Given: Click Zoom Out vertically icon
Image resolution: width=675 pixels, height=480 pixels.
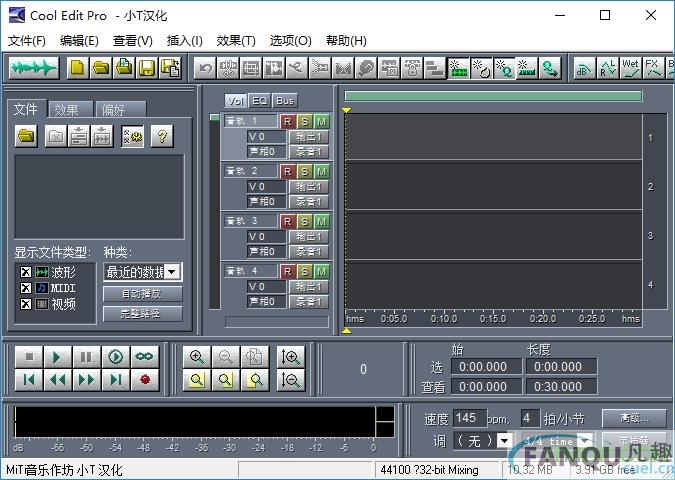Looking at the screenshot, I should 291,379.
